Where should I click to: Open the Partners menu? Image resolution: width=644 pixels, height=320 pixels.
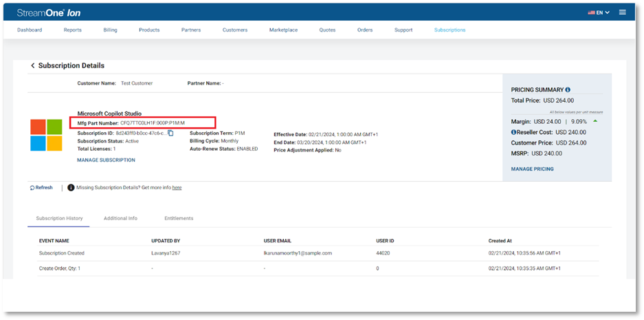[191, 30]
